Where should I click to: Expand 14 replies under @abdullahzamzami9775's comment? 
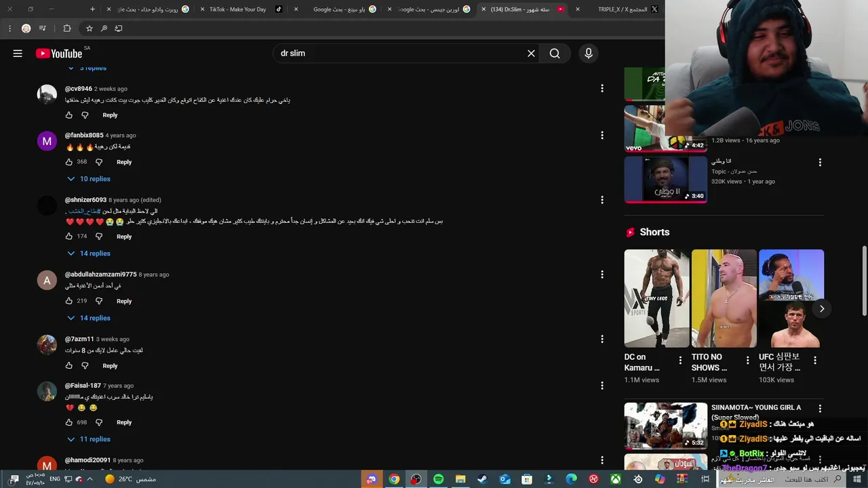tap(88, 318)
